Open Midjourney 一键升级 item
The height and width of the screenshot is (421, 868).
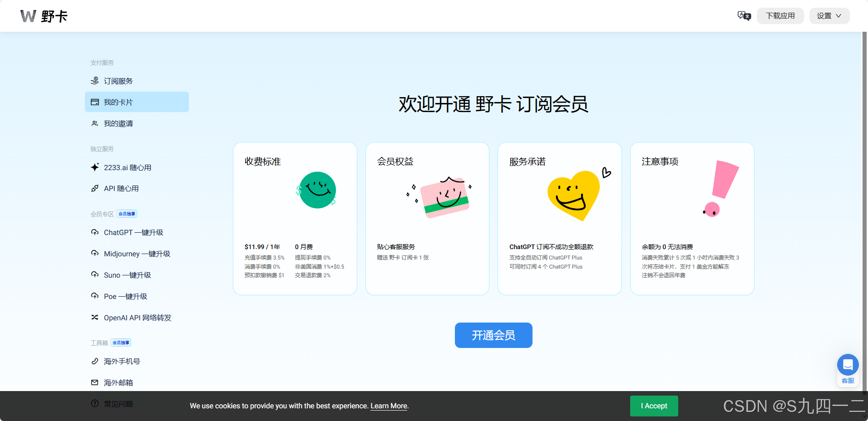[137, 254]
